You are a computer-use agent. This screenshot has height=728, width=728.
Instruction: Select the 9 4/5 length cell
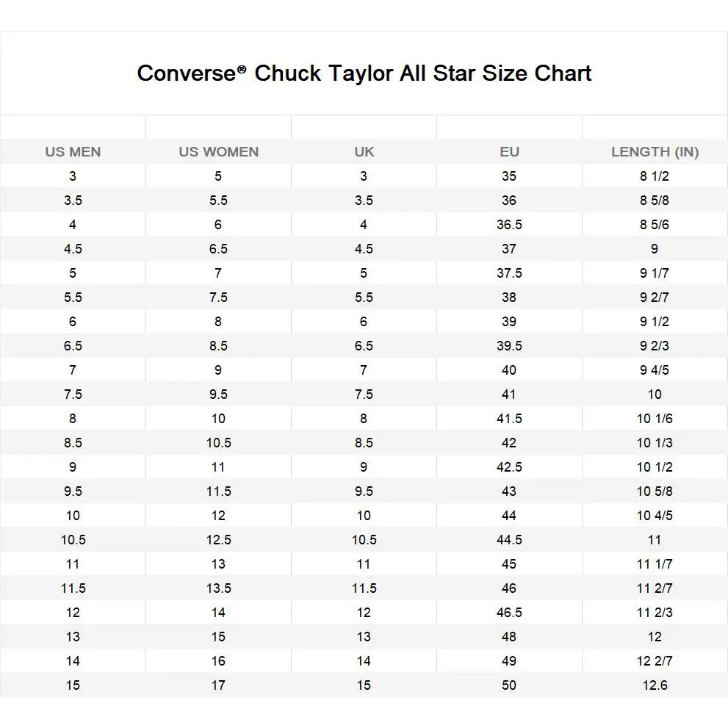click(655, 370)
